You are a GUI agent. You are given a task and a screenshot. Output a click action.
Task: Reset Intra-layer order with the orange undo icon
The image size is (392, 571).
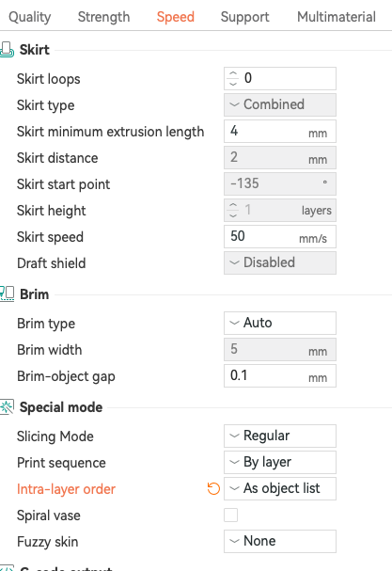[x=213, y=488]
